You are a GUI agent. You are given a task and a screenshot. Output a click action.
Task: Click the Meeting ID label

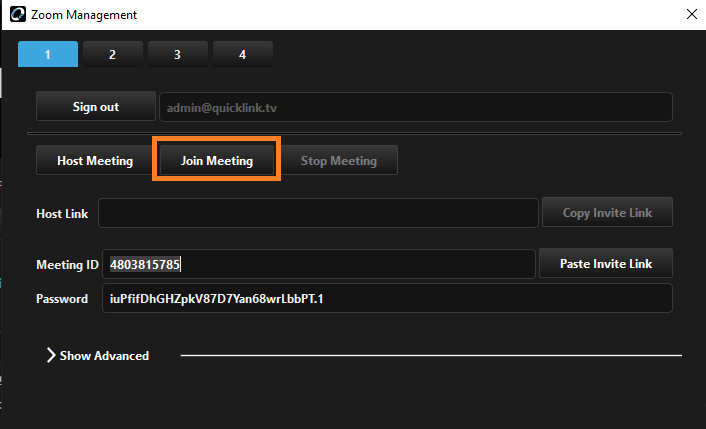[68, 265]
